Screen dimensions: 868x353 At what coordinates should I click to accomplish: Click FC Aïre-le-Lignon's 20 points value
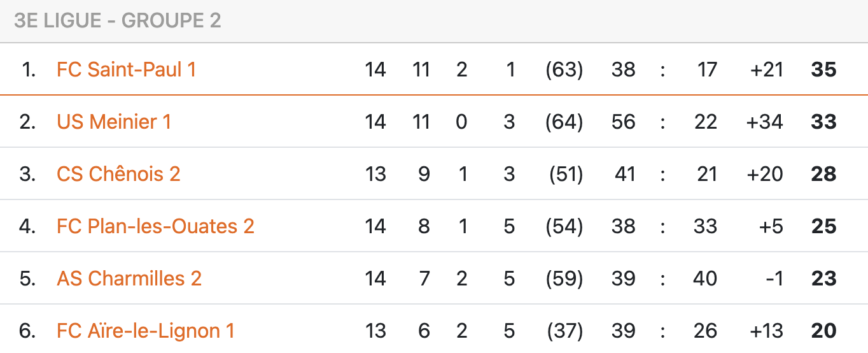pos(823,331)
